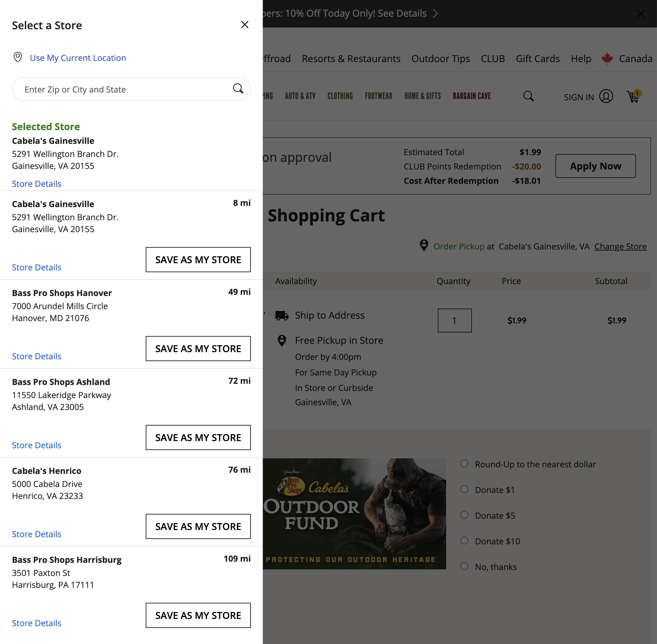Click the Order Pickup location pin

coord(423,246)
